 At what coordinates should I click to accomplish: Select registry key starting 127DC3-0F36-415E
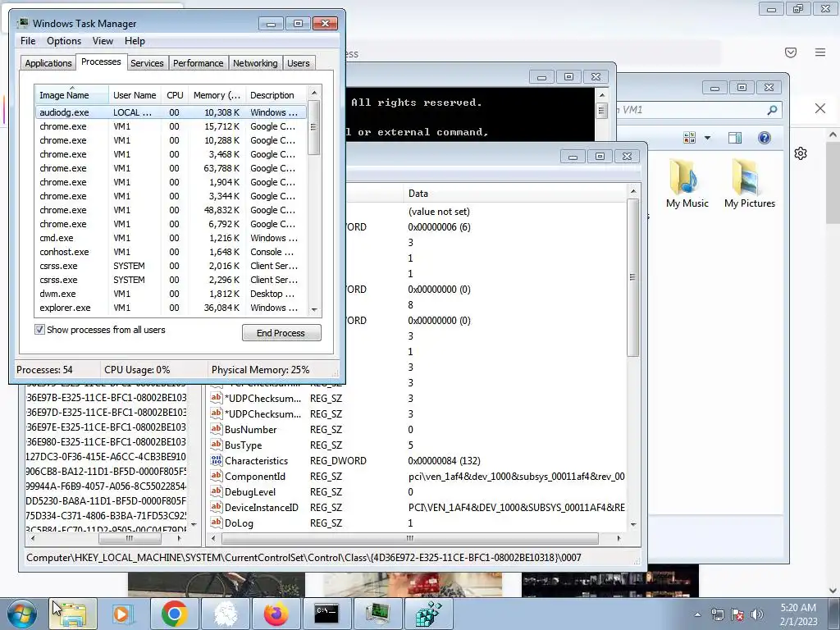(106, 457)
